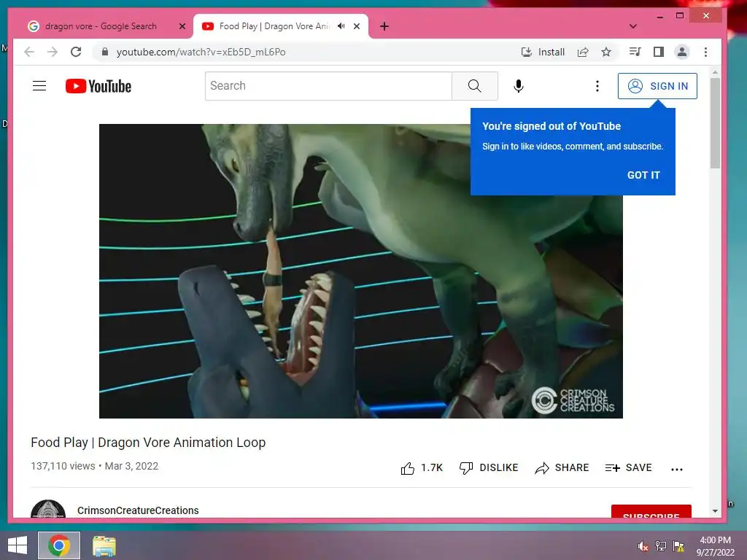Go back to previous page
The height and width of the screenshot is (560, 747).
[29, 52]
